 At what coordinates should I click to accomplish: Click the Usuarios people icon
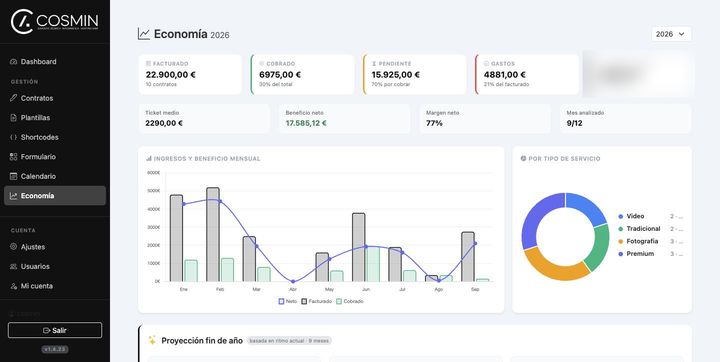point(13,266)
